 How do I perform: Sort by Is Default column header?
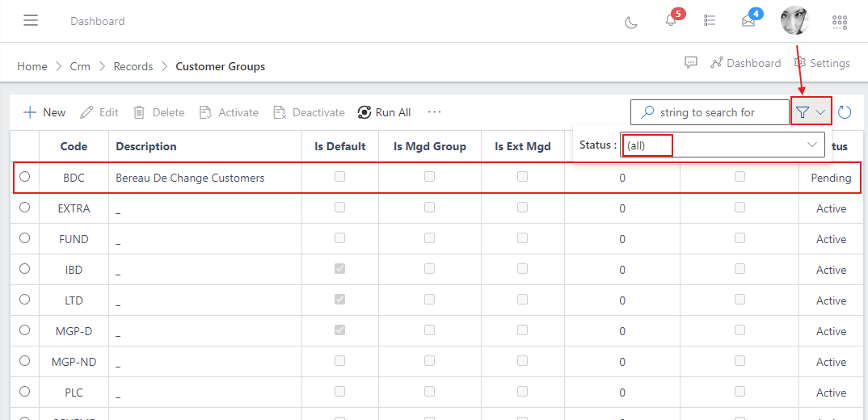click(x=340, y=147)
